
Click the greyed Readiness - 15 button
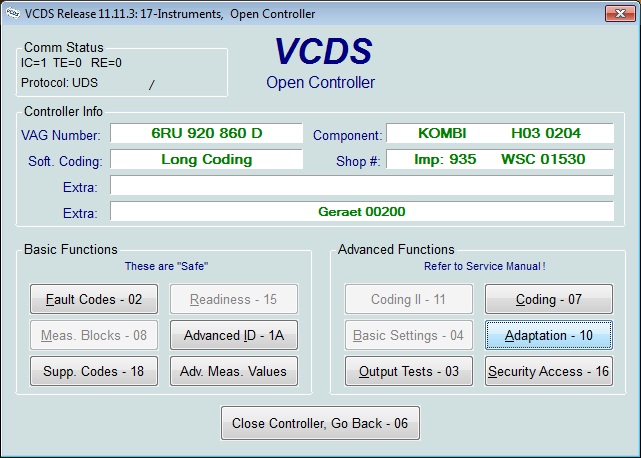[233, 299]
